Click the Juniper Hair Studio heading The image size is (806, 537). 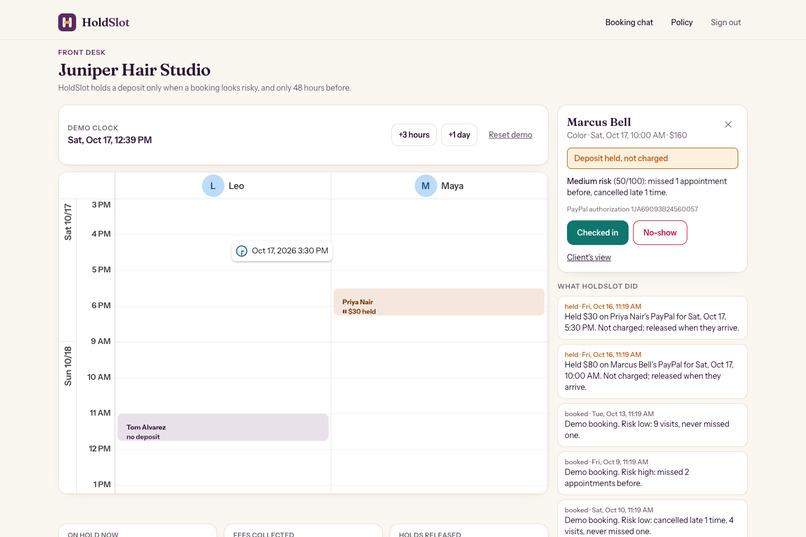(134, 70)
